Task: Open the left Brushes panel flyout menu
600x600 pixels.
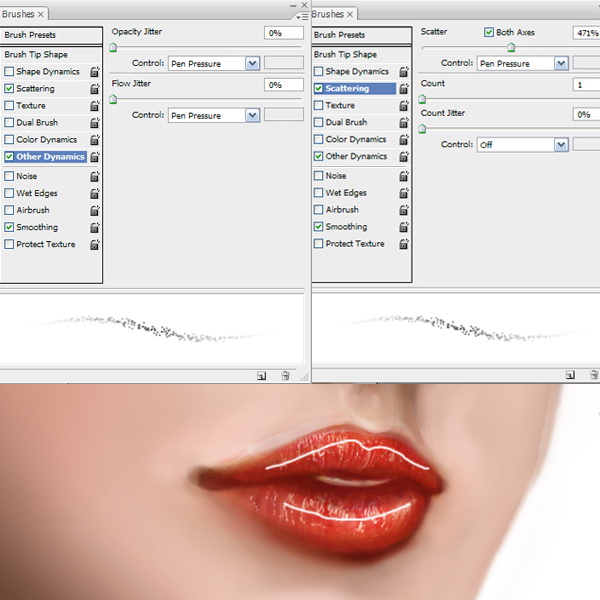Action: pyautogui.click(x=302, y=17)
